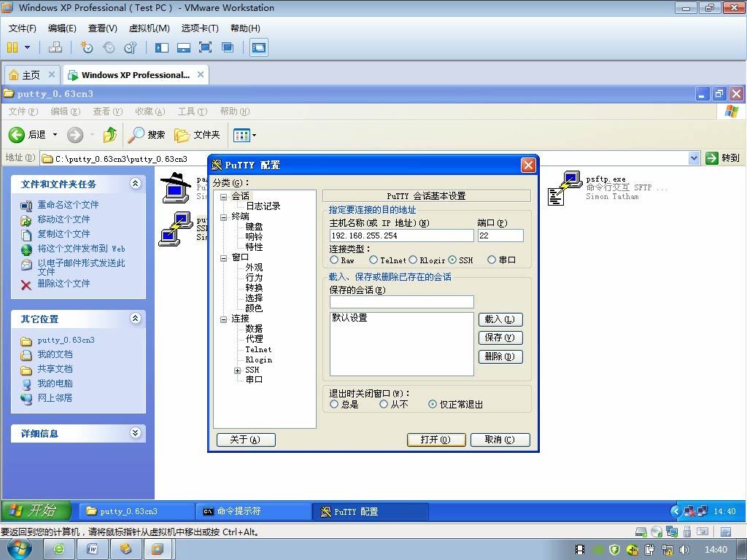Click the 文件夹 folders toolbar button

pyautogui.click(x=197, y=135)
